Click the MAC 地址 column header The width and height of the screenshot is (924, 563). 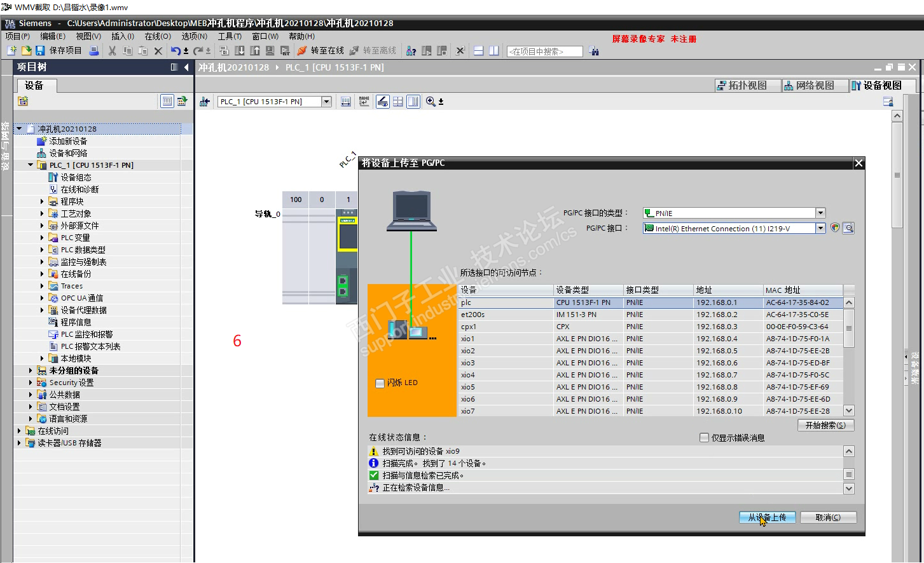[x=803, y=290]
